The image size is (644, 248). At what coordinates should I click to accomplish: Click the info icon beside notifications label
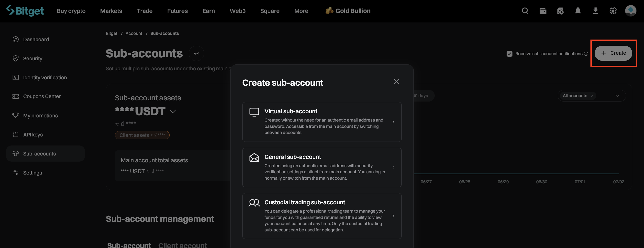[586, 54]
